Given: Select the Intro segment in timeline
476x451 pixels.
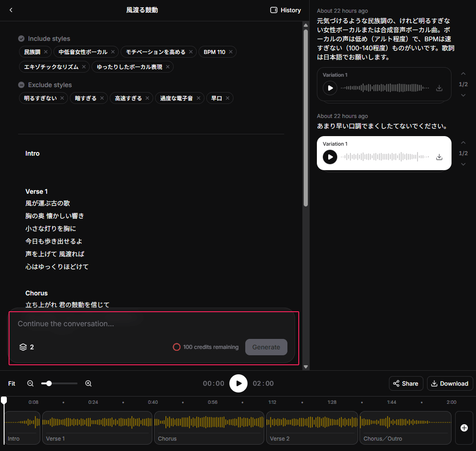Looking at the screenshot, I should (22, 428).
